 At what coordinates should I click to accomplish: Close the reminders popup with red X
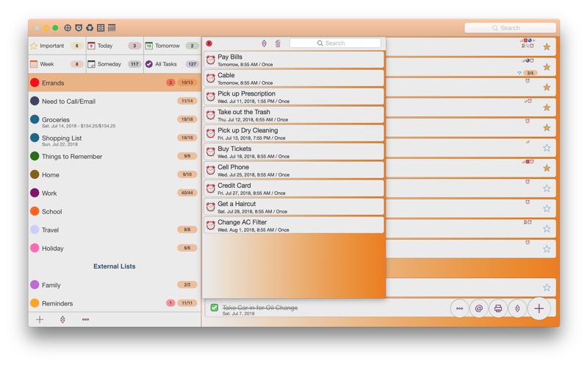point(209,43)
